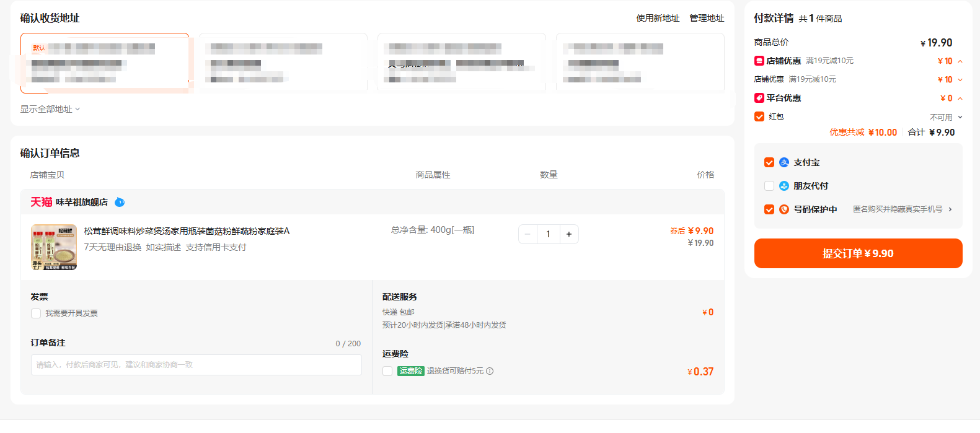Image resolution: width=980 pixels, height=433 pixels.
Task: Click the red 平台优惠 icon
Action: coord(759,98)
